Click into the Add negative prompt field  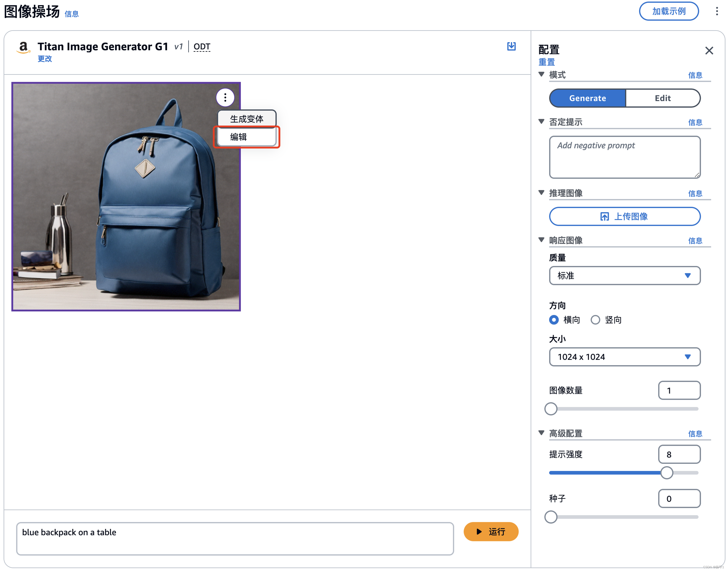pyautogui.click(x=624, y=157)
